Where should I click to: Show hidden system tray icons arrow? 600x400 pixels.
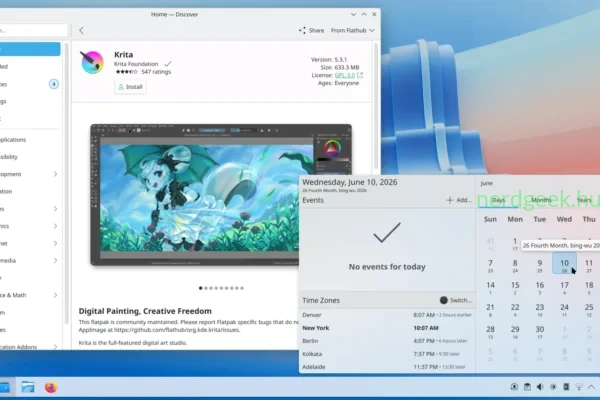tap(592, 387)
